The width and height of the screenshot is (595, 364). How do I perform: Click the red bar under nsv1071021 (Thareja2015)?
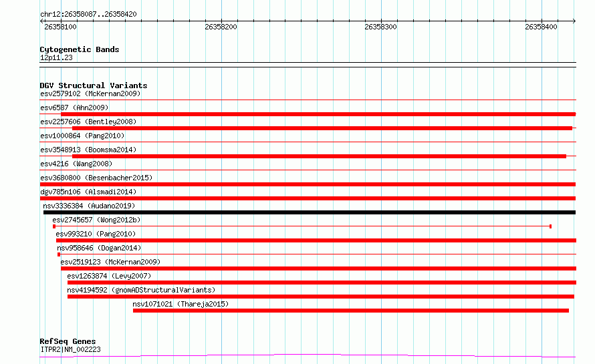[x=351, y=311]
